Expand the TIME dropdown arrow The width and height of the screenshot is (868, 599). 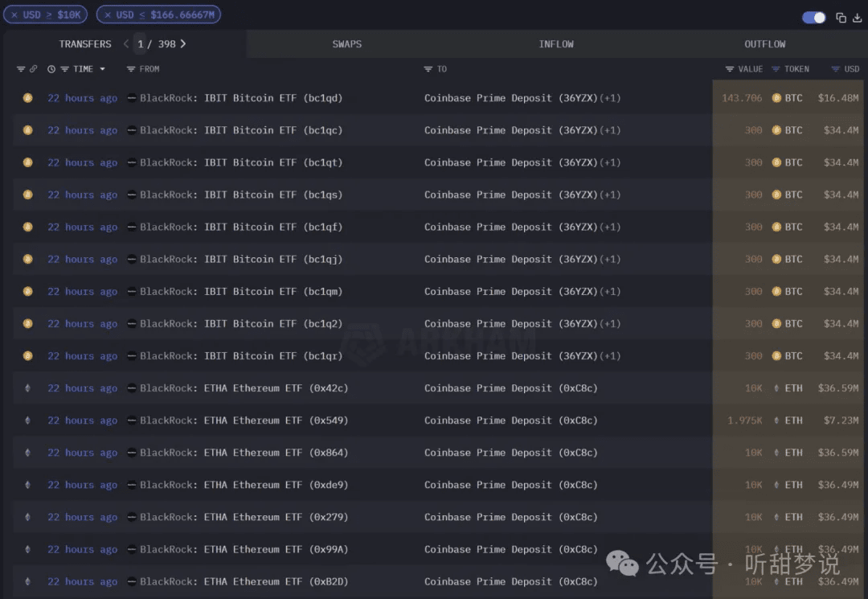102,69
